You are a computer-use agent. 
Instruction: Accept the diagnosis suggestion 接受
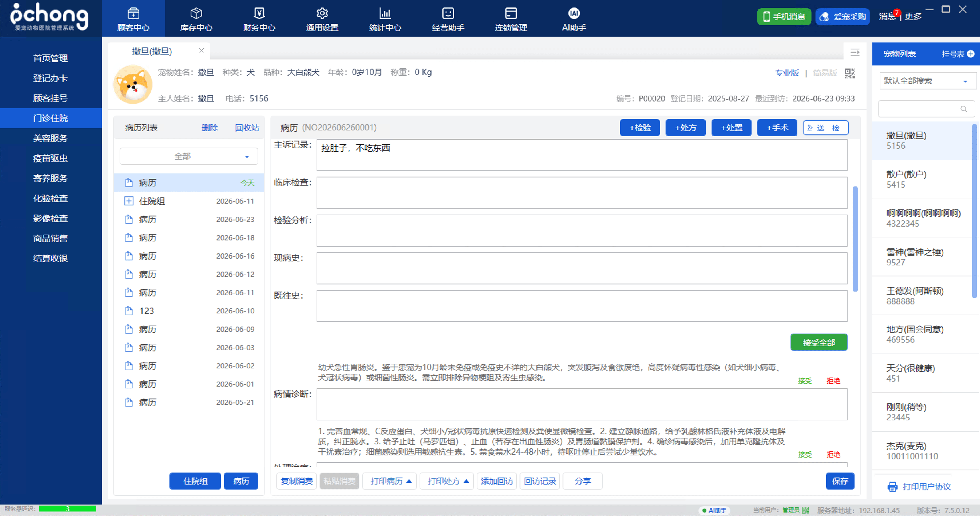805,381
